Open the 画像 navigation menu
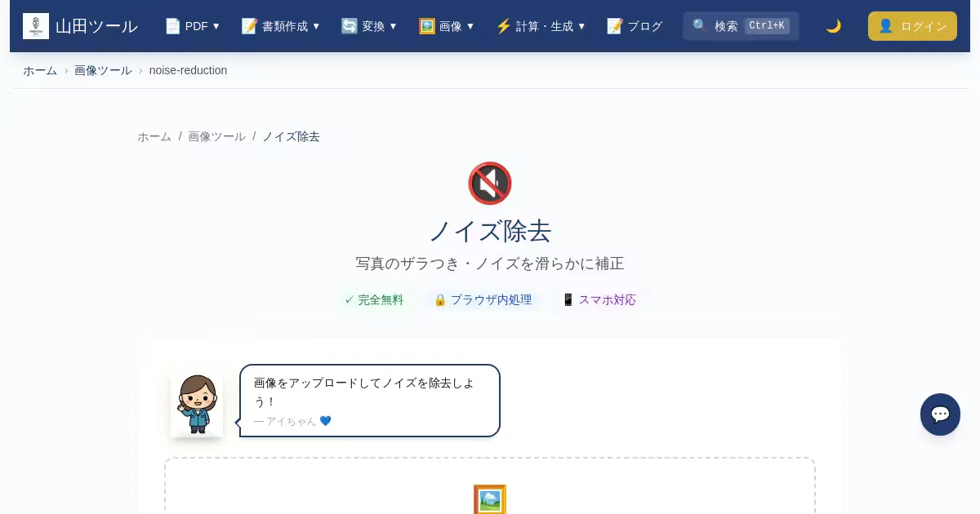This screenshot has width=980, height=514. [x=447, y=26]
